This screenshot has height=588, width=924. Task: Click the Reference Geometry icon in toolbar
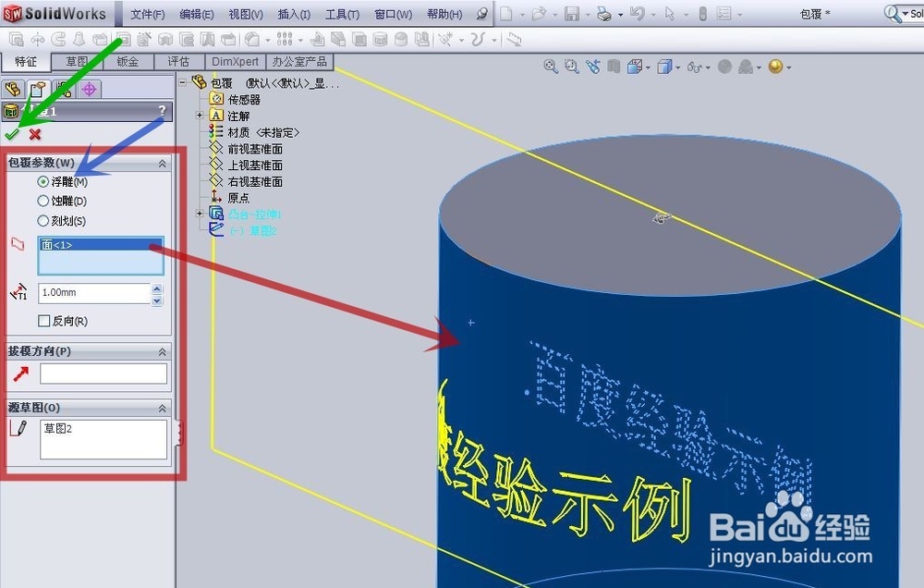coord(446,40)
